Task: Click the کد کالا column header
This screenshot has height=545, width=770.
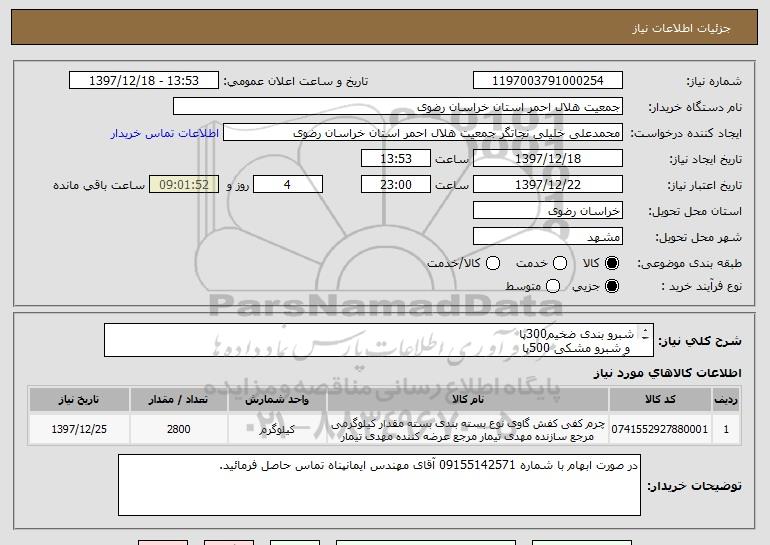Action: pyautogui.click(x=660, y=400)
